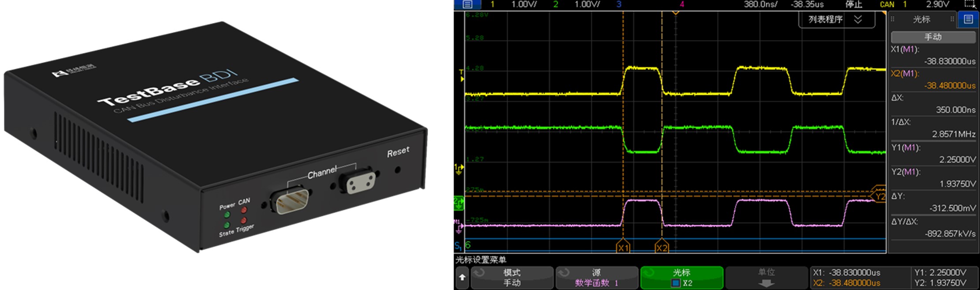Click the green State LED on device
Viewport: 980px width, 290px height.
coord(227,225)
